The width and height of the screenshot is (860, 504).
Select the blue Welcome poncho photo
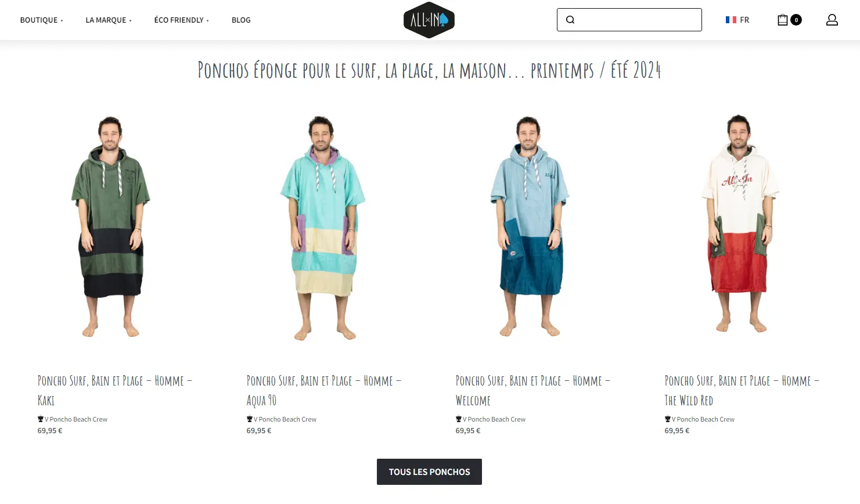pyautogui.click(x=530, y=226)
